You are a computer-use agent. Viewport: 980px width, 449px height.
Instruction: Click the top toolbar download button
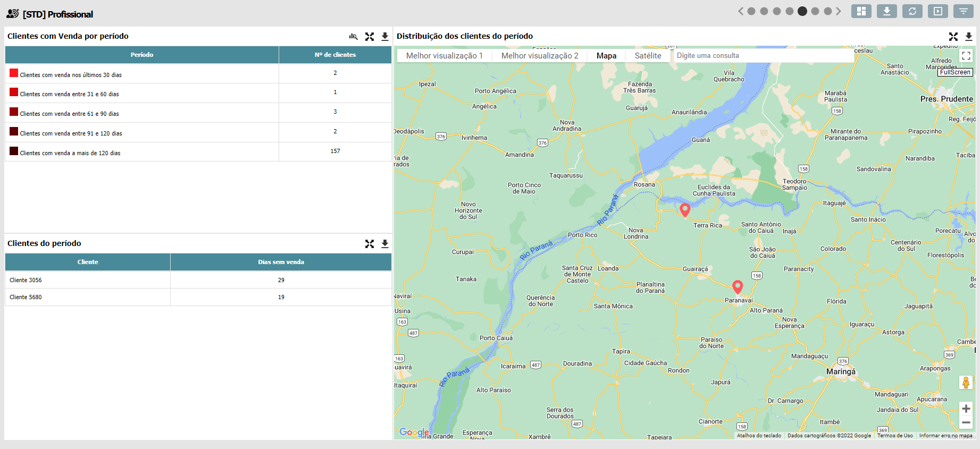(x=887, y=11)
